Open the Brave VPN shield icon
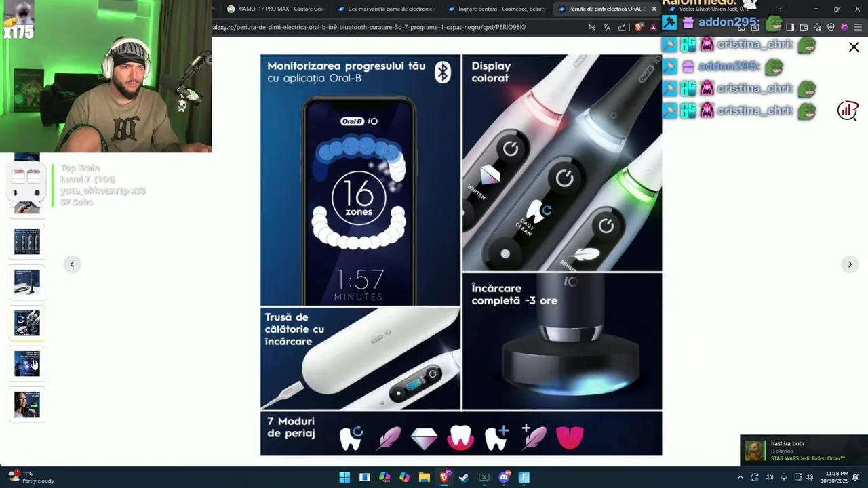 click(x=831, y=27)
